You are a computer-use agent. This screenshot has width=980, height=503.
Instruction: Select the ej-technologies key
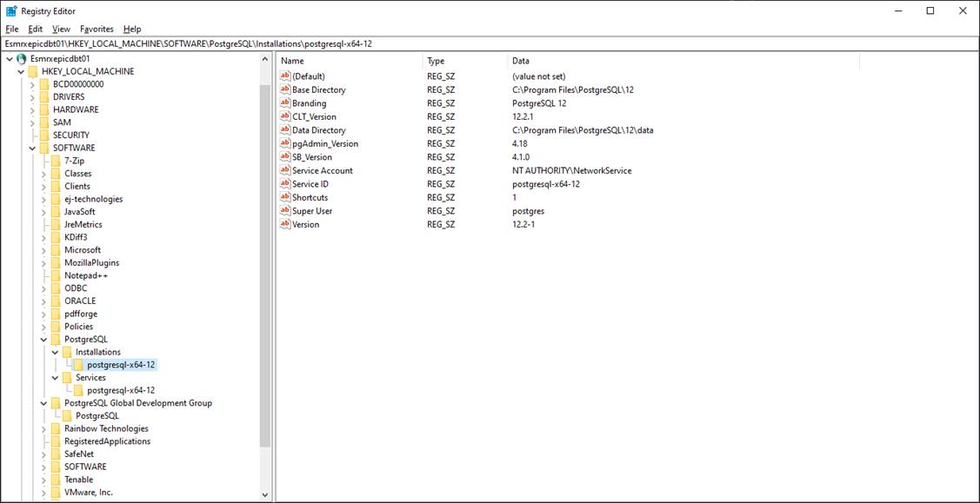94,199
